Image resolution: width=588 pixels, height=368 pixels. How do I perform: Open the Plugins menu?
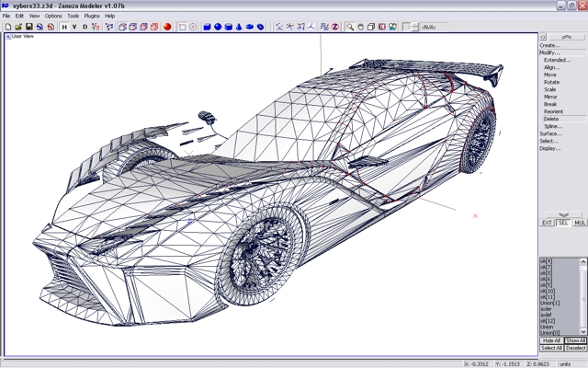92,16
